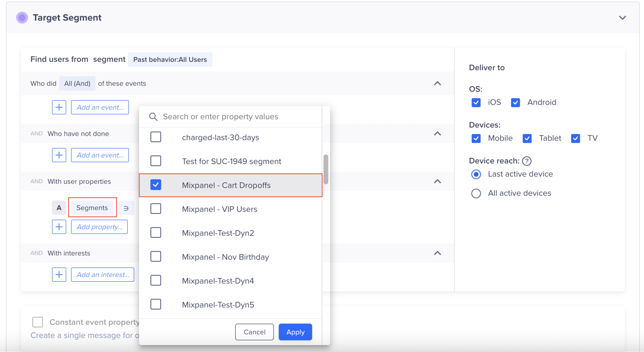Check Mixpanel - VIP Users checkbox
This screenshot has height=352, width=644.
pyautogui.click(x=156, y=209)
